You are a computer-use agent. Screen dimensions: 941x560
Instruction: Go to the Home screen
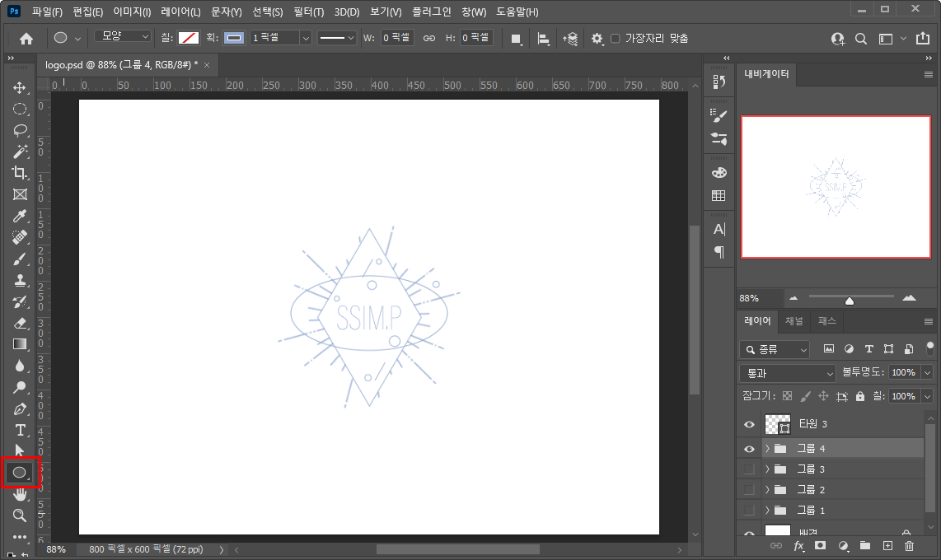pyautogui.click(x=26, y=39)
